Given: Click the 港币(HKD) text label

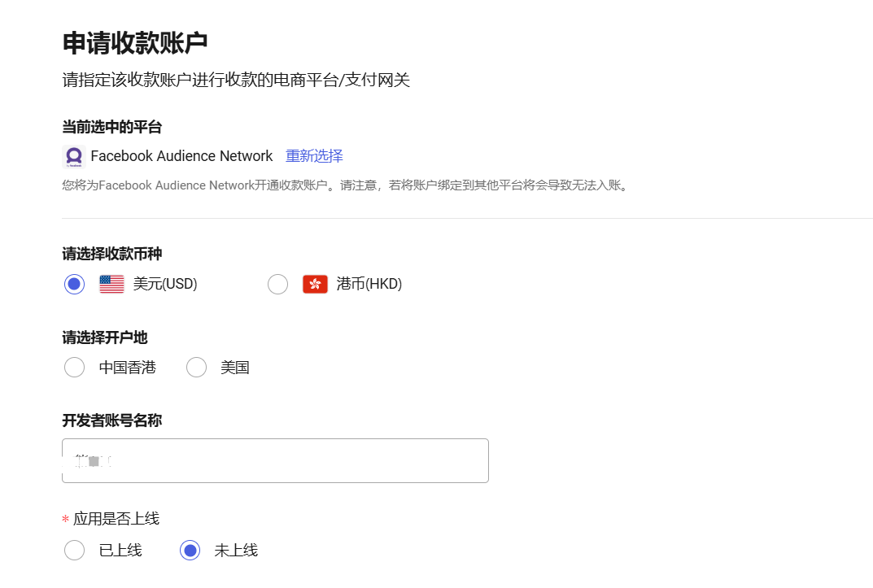Looking at the screenshot, I should 369,284.
